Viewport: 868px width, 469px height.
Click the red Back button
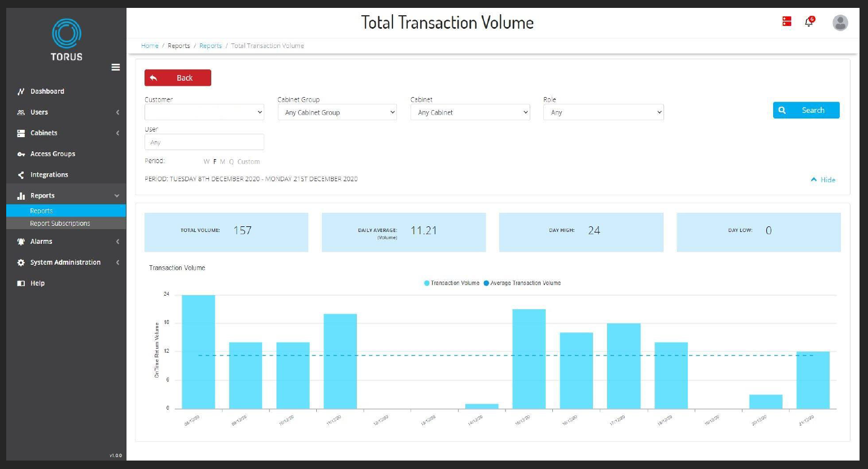[178, 78]
